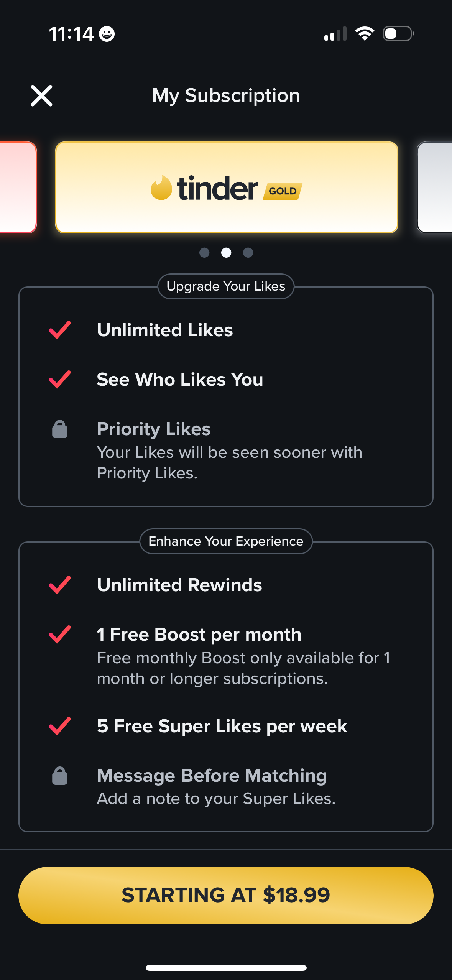Go to third carousel page dot
This screenshot has width=452, height=980.
pyautogui.click(x=248, y=253)
